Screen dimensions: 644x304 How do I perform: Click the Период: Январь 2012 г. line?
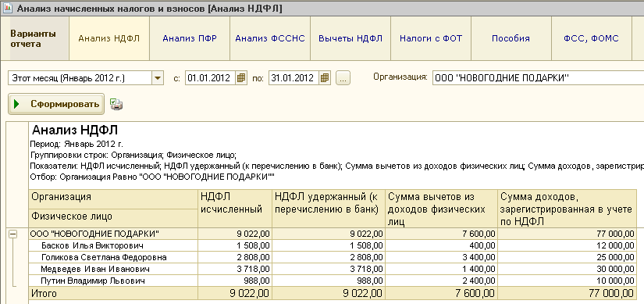(76, 145)
